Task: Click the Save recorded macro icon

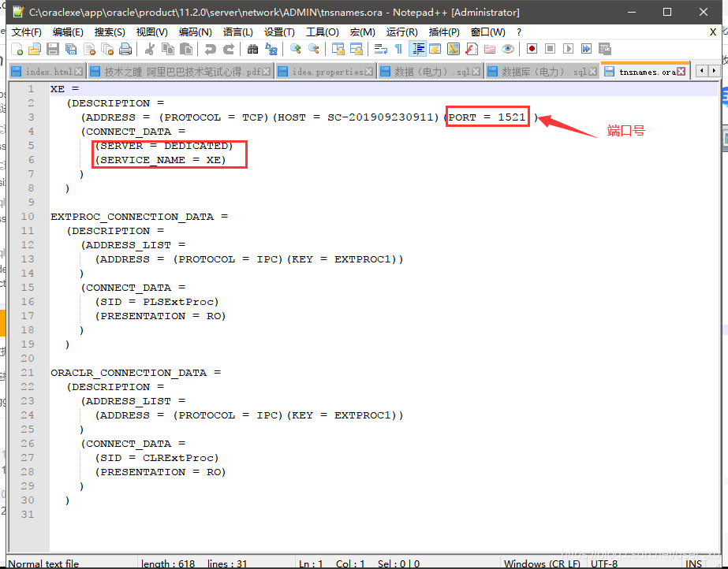Action: [x=604, y=49]
